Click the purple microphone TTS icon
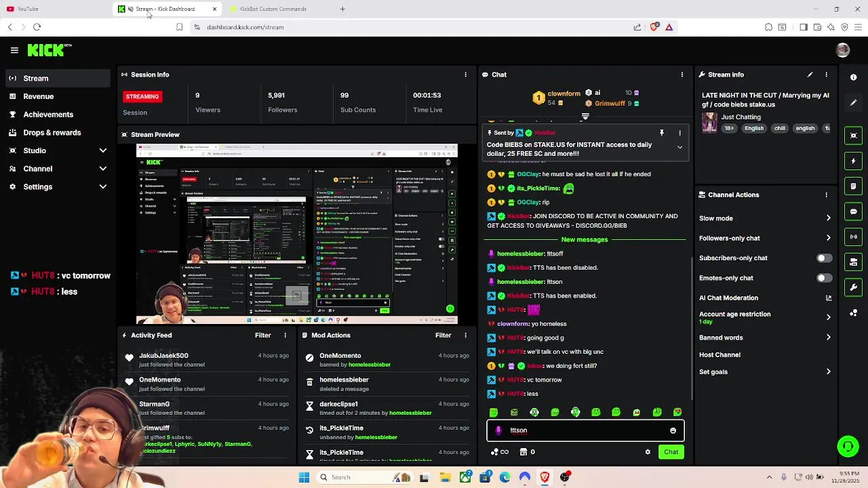 (x=498, y=430)
